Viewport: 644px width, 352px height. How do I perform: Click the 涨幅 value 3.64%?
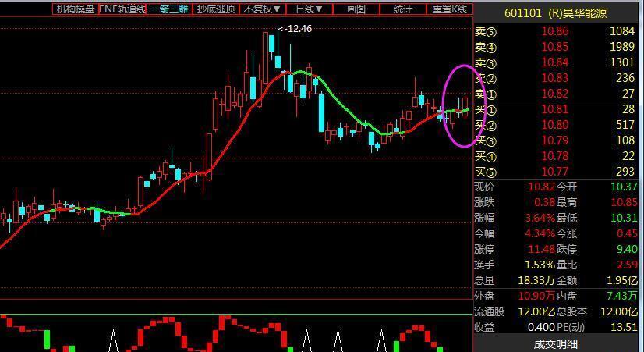coord(540,218)
